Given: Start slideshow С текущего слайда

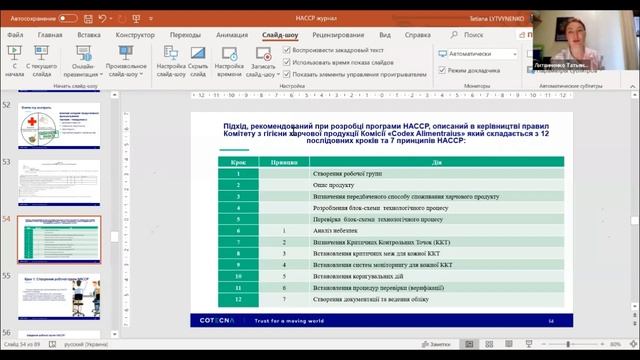Looking at the screenshot, I should pyautogui.click(x=42, y=61).
